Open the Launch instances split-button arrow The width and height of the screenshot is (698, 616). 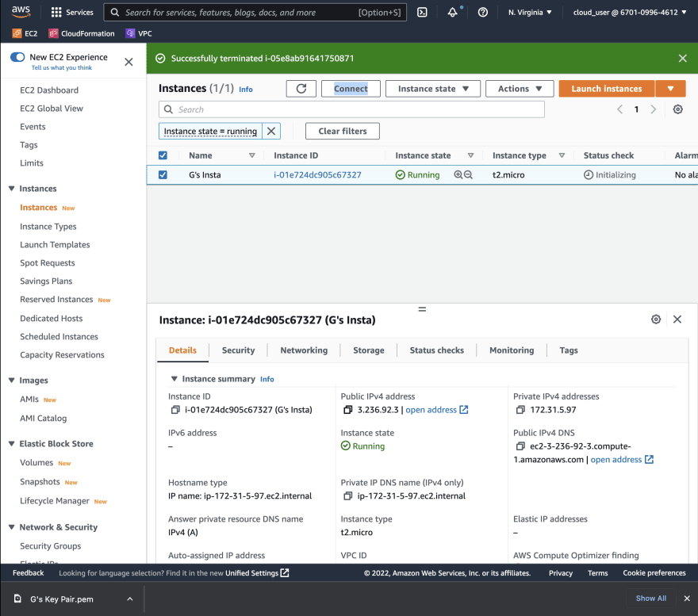[x=670, y=89]
